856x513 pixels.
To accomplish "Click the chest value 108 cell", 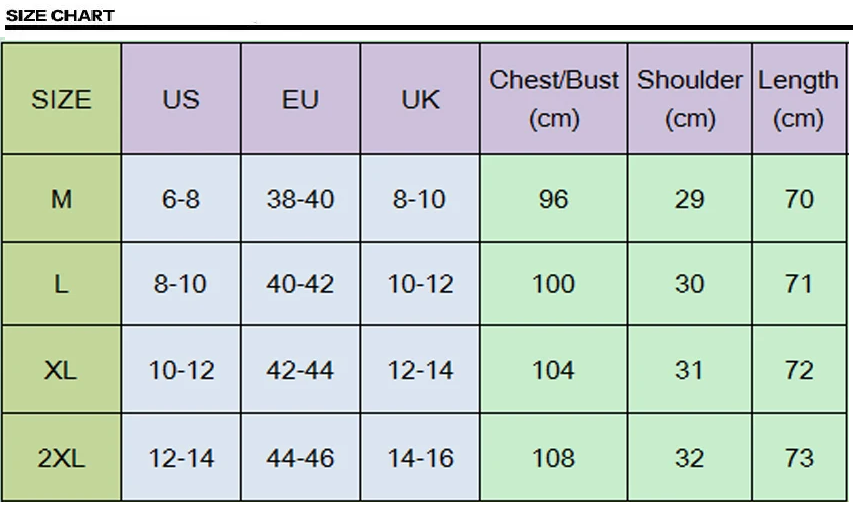I will coord(554,458).
